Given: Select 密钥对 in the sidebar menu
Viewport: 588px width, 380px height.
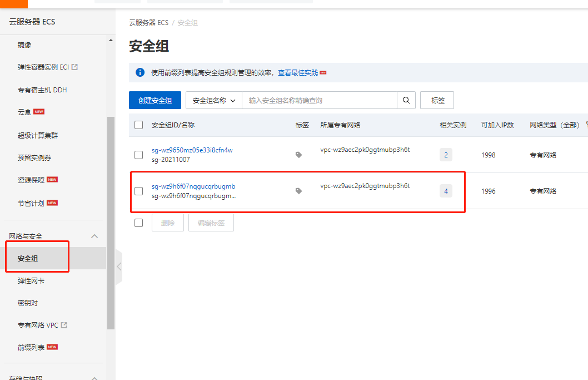Looking at the screenshot, I should point(27,302).
